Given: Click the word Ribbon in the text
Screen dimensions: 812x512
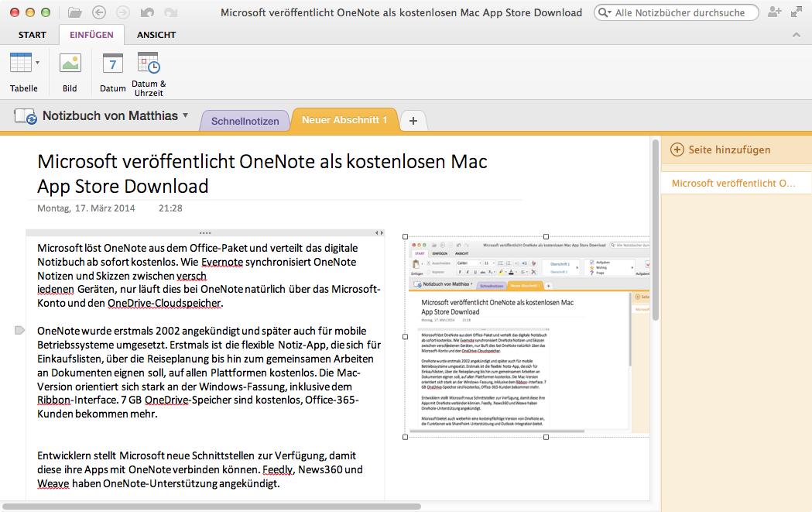Looking at the screenshot, I should (x=53, y=400).
